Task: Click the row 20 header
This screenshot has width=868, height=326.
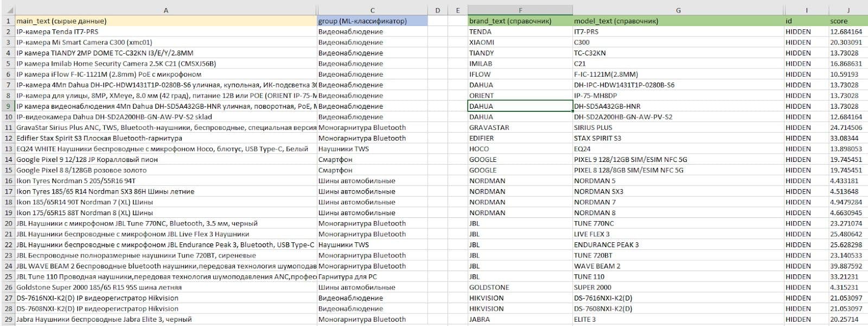Action: (8, 223)
